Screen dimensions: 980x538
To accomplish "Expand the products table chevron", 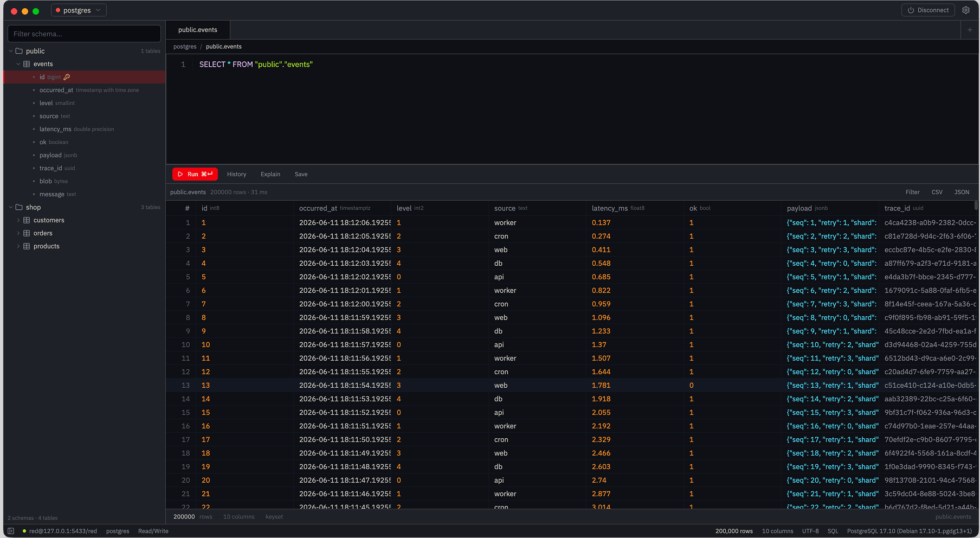I will [x=18, y=246].
